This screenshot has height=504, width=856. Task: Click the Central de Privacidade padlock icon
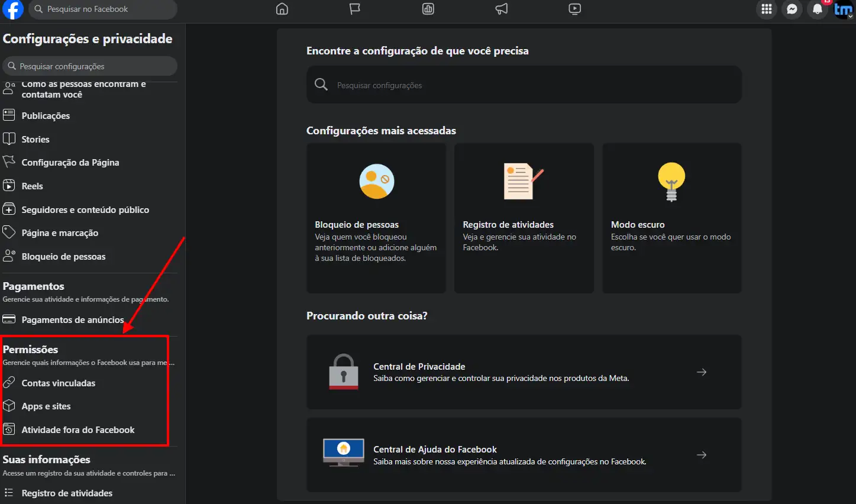(x=344, y=371)
